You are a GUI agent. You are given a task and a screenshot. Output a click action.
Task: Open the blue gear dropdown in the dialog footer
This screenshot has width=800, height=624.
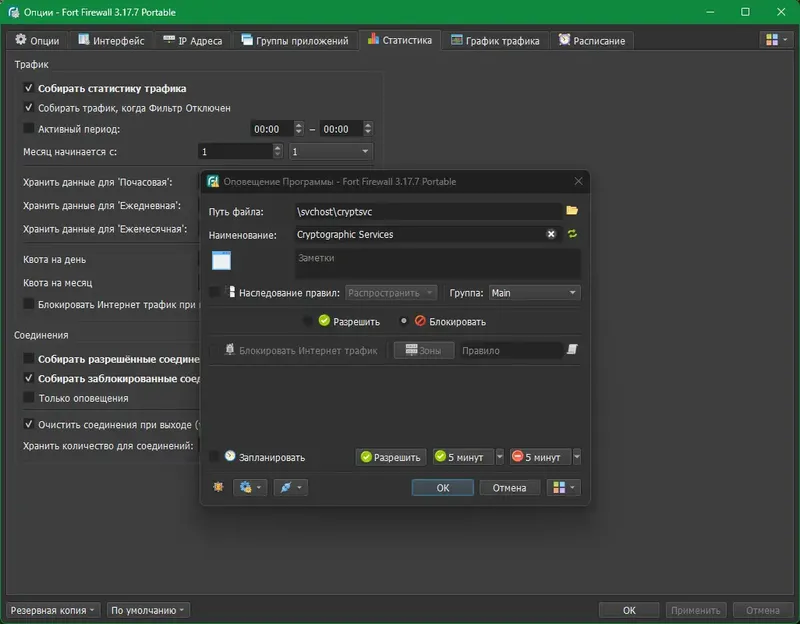(x=250, y=487)
